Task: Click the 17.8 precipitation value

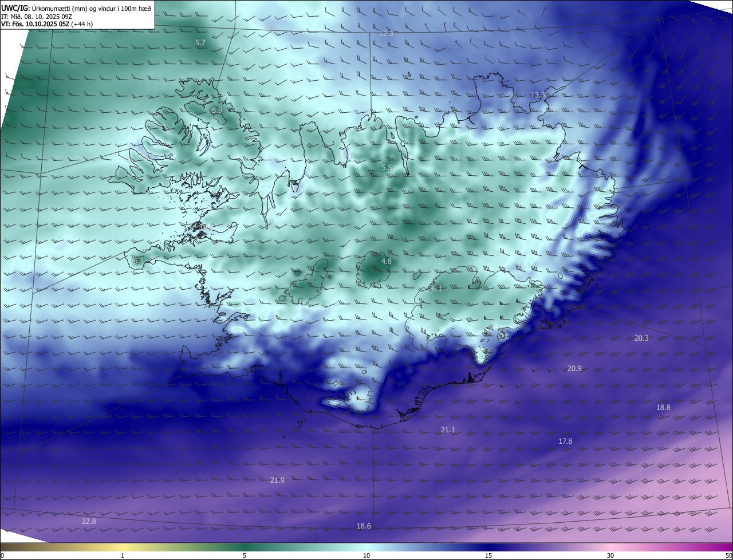Action: tap(565, 441)
